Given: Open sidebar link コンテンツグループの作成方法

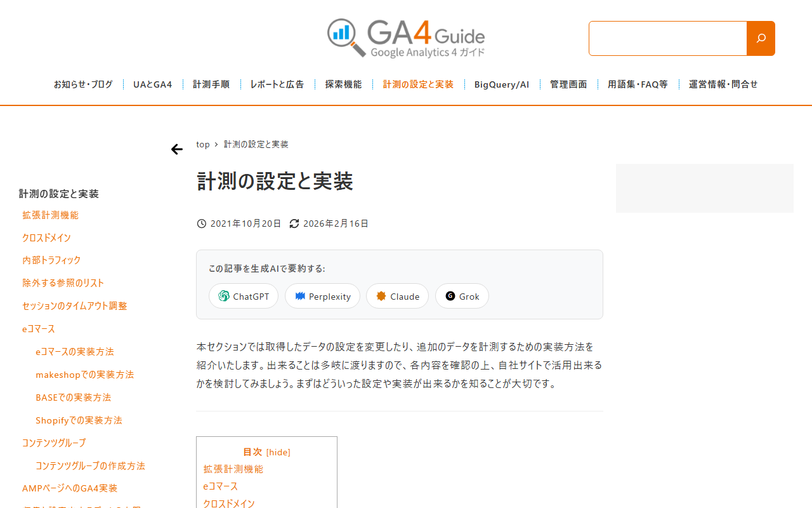Looking at the screenshot, I should pos(90,466).
